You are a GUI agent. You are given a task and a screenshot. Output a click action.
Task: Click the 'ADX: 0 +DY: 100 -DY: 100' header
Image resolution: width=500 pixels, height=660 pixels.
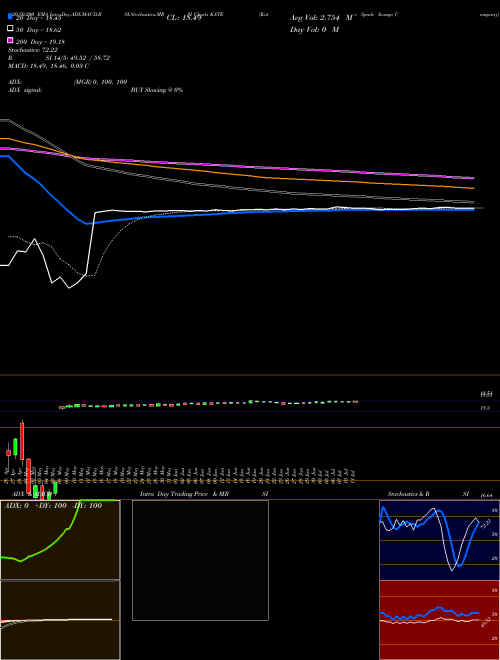click(x=53, y=505)
